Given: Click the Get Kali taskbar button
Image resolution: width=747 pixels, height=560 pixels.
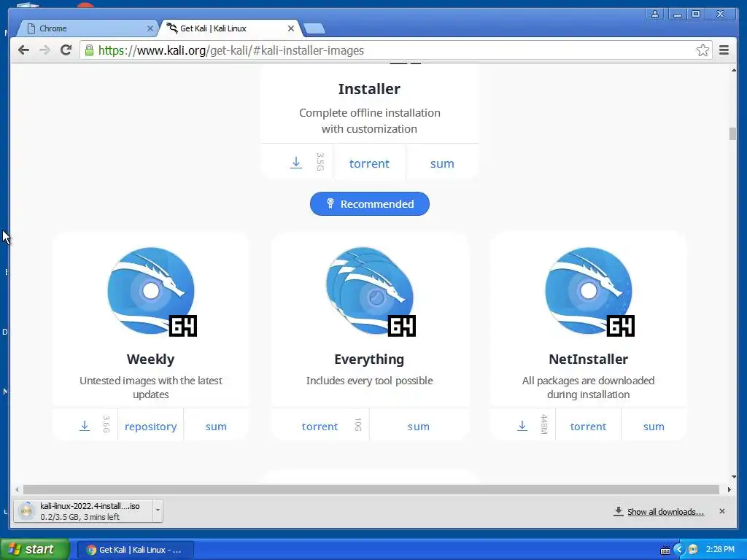Looking at the screenshot, I should [135, 550].
